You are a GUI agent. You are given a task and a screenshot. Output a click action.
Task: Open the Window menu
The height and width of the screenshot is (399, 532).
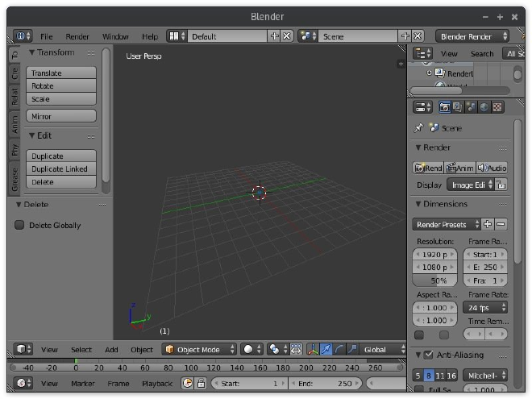tap(115, 36)
